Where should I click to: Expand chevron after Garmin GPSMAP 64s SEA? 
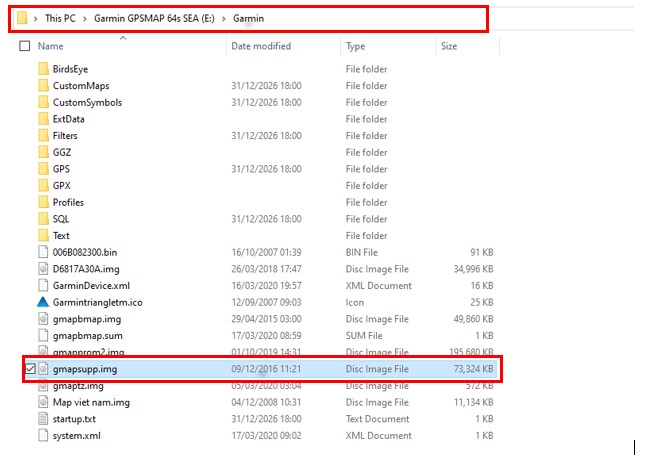[x=224, y=19]
